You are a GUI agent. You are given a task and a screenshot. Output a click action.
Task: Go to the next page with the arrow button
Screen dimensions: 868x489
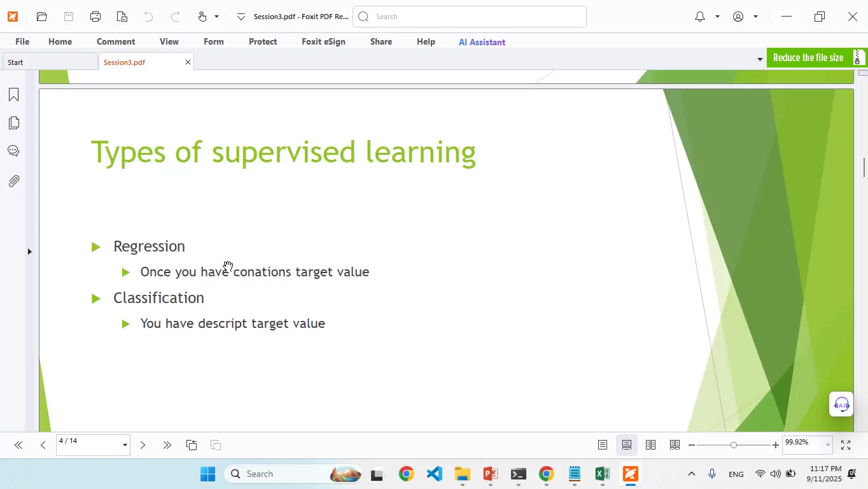(143, 444)
